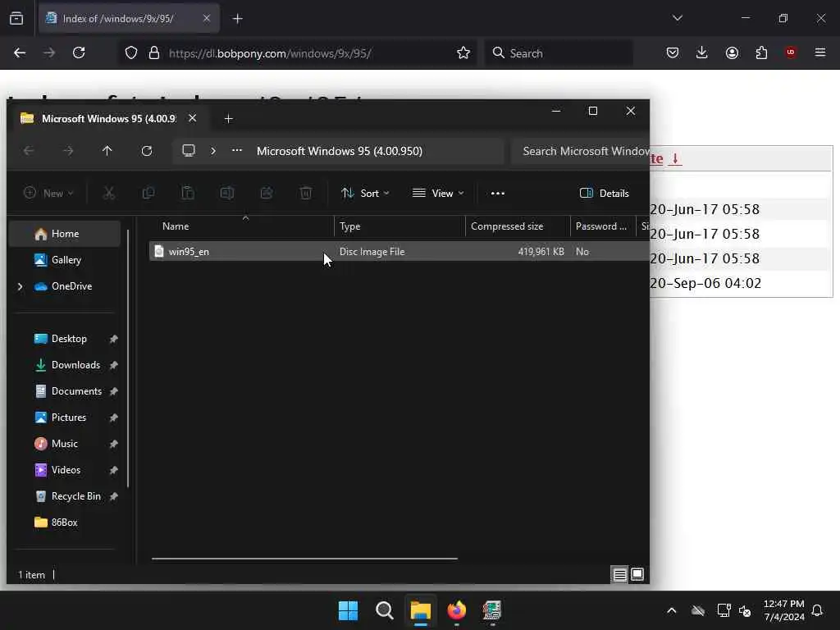Viewport: 840px width, 630px height.
Task: Sort by Name column header
Action: [x=241, y=226]
